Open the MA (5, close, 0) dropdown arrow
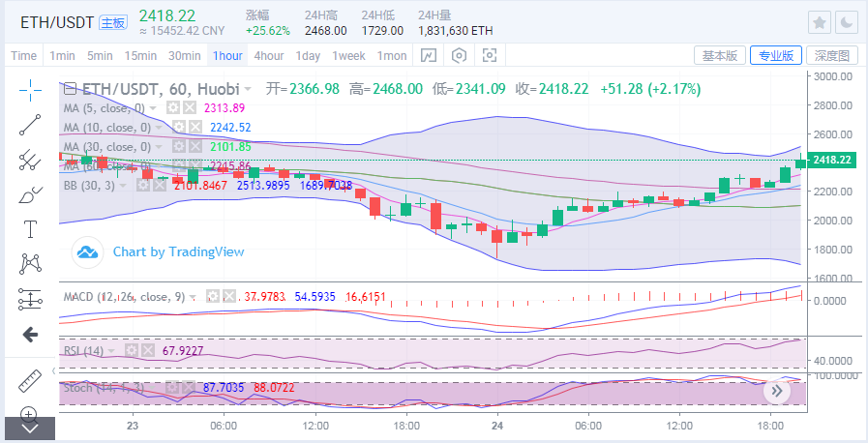The height and width of the screenshot is (443, 868). [x=153, y=108]
